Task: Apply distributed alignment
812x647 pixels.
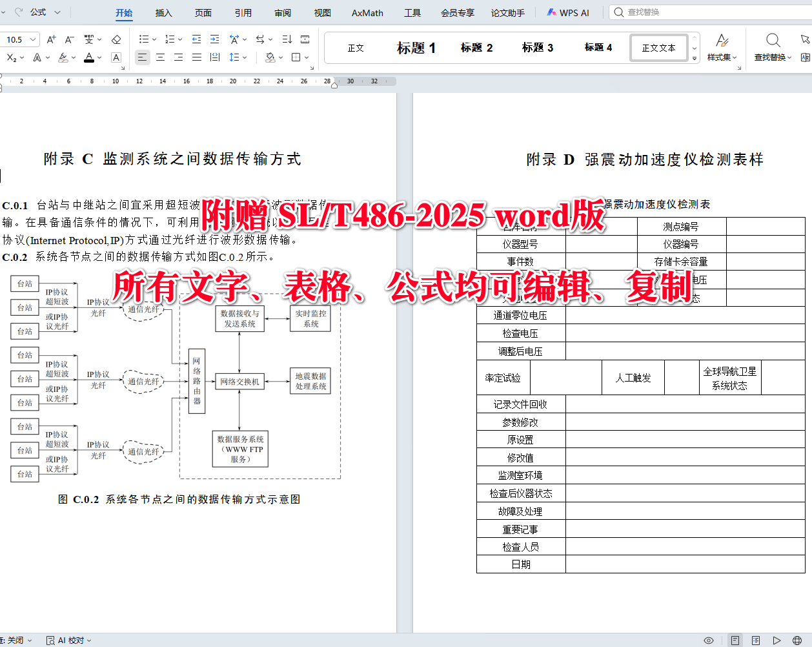Action: click(x=215, y=57)
